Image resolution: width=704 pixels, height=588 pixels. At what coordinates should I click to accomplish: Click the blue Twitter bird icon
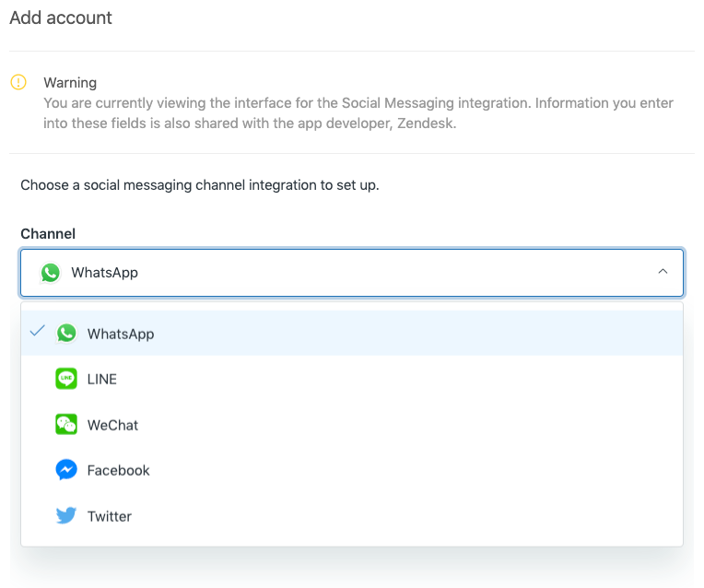(66, 516)
